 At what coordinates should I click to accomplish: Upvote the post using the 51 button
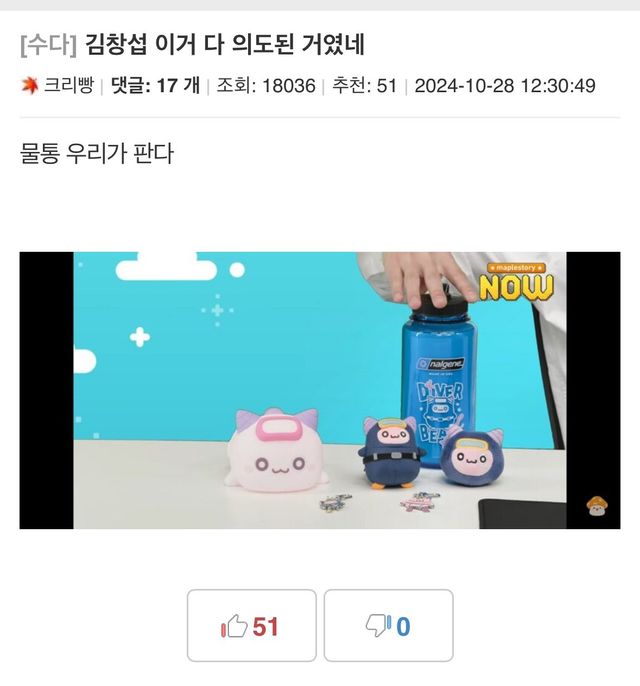click(252, 626)
